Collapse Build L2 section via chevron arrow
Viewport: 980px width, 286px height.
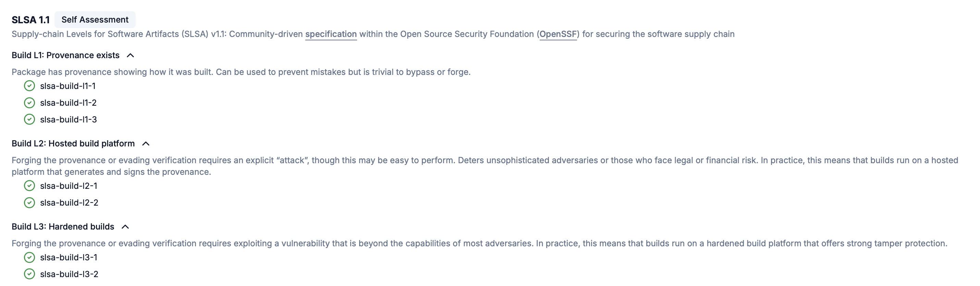146,144
